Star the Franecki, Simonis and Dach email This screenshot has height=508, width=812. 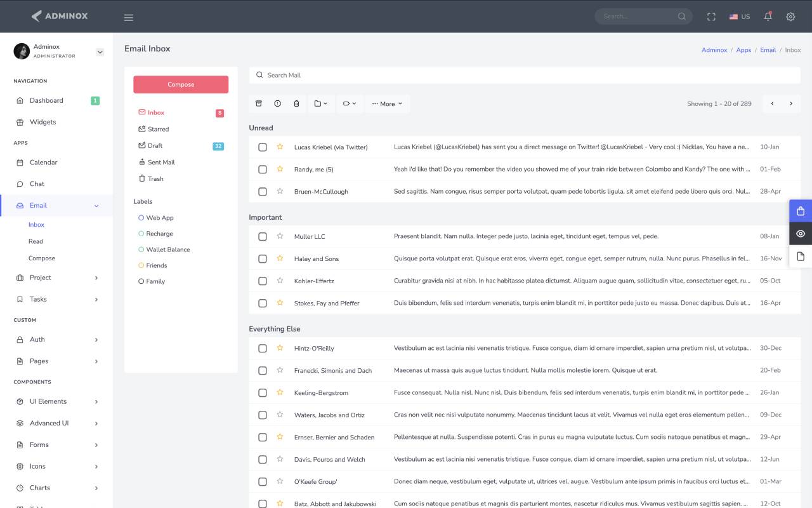pos(280,370)
